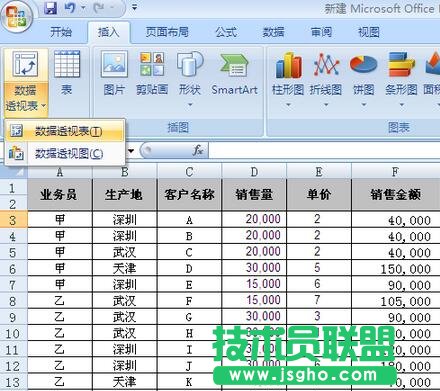The height and width of the screenshot is (391, 440).
Task: Expand the 形状 dropdown arrow
Action: click(190, 105)
